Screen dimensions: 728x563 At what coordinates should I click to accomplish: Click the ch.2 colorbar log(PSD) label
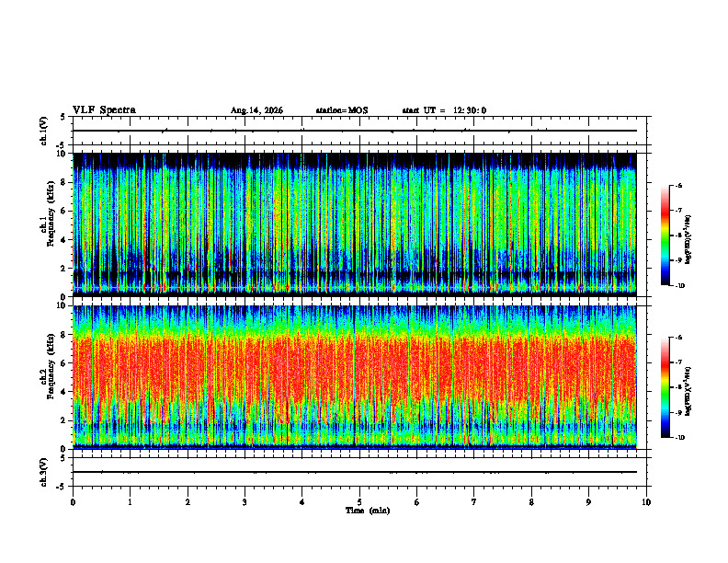pos(688,392)
